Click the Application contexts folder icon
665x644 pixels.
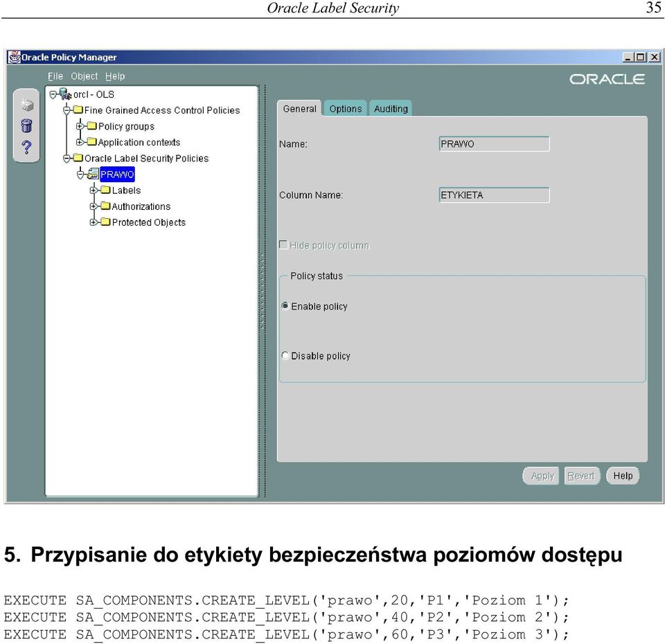[92, 141]
